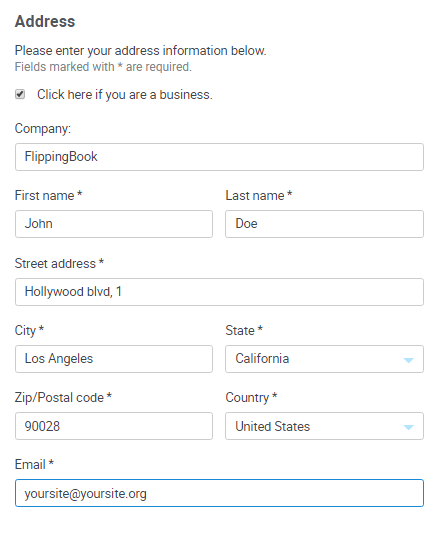
Task: Open the State dropdown showing California
Action: pos(325,359)
